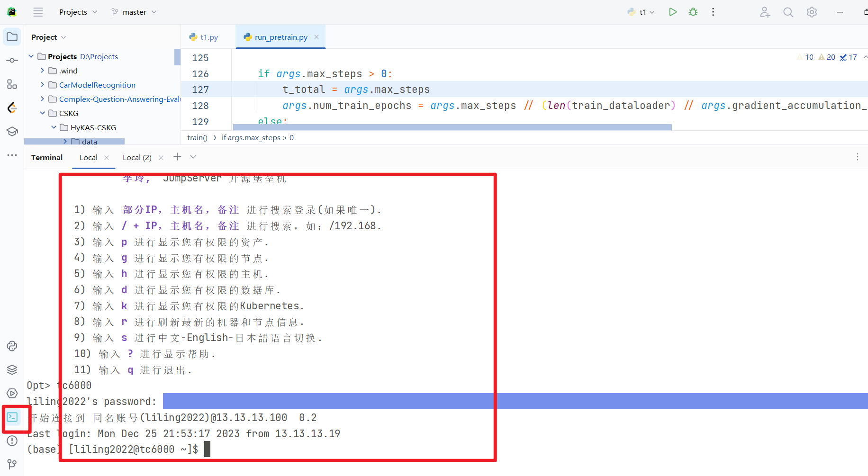Open IDE settings gear icon
This screenshot has height=476, width=868.
coord(812,12)
